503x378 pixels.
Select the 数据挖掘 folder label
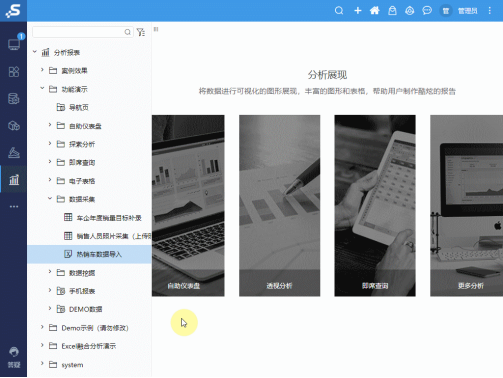(x=82, y=273)
